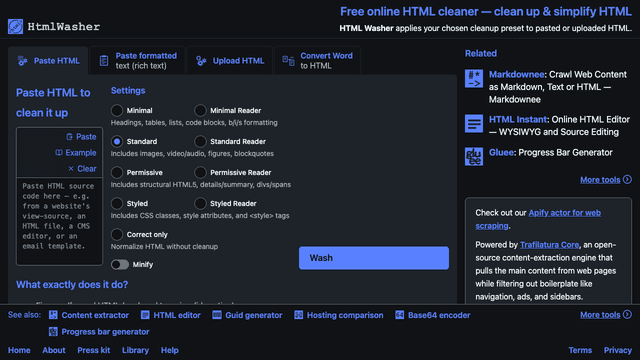Open the Hosting comparison link
The width and height of the screenshot is (640, 360).
pyautogui.click(x=345, y=315)
